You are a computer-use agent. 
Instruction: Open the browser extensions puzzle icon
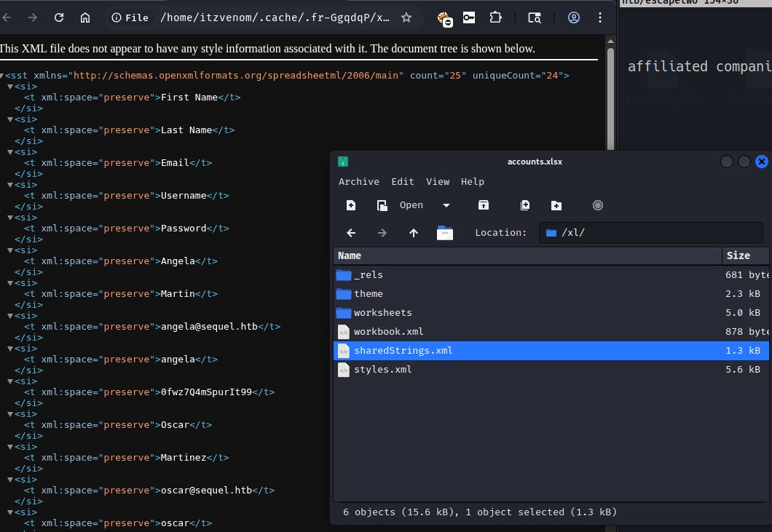pyautogui.click(x=495, y=17)
